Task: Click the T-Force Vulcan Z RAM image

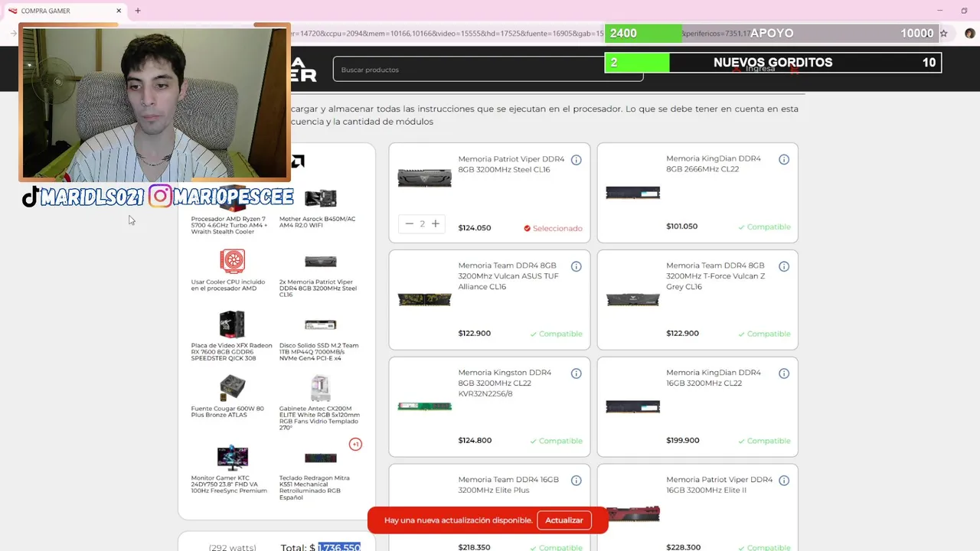Action: (x=632, y=300)
